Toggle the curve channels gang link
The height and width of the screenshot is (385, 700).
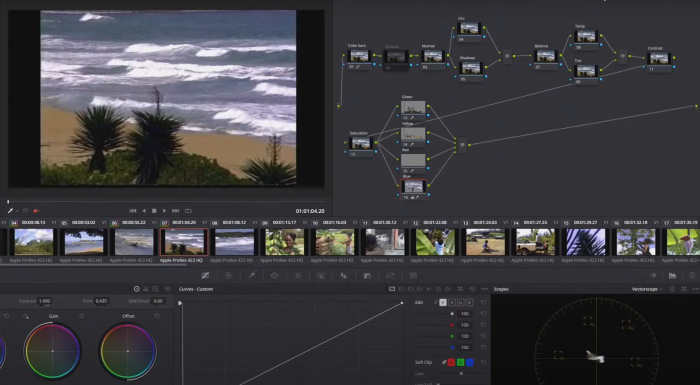435,302
